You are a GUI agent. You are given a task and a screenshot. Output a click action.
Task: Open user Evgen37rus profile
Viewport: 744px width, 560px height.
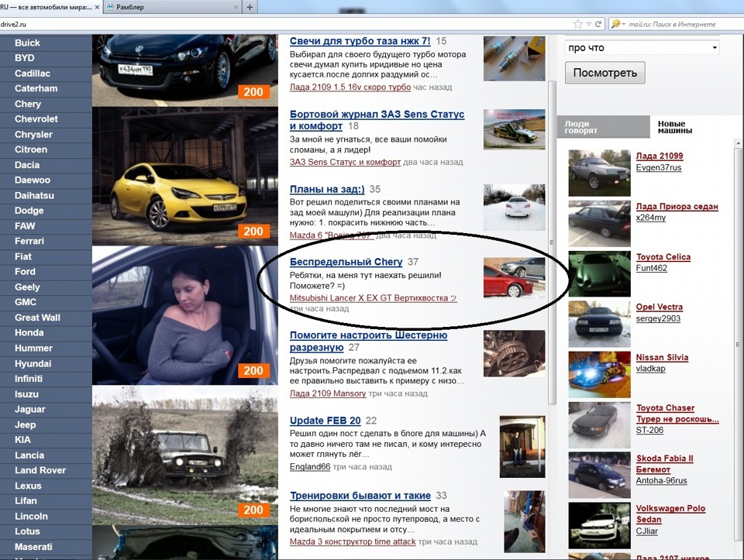[659, 167]
